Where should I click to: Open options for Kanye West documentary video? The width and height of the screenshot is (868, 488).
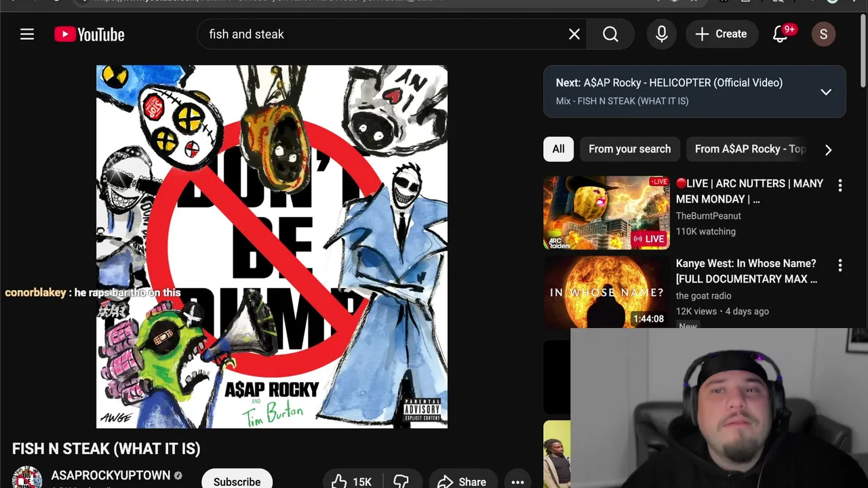pyautogui.click(x=840, y=265)
